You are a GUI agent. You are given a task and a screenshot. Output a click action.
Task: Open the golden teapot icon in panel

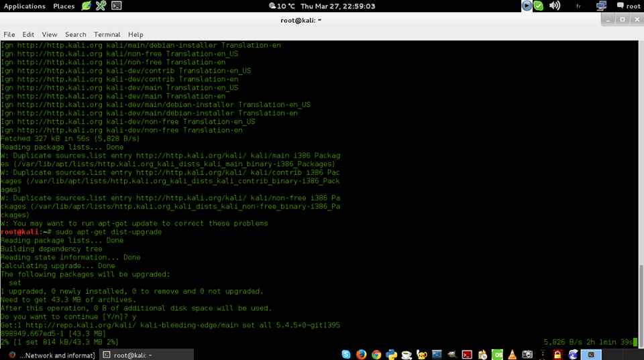click(421, 354)
